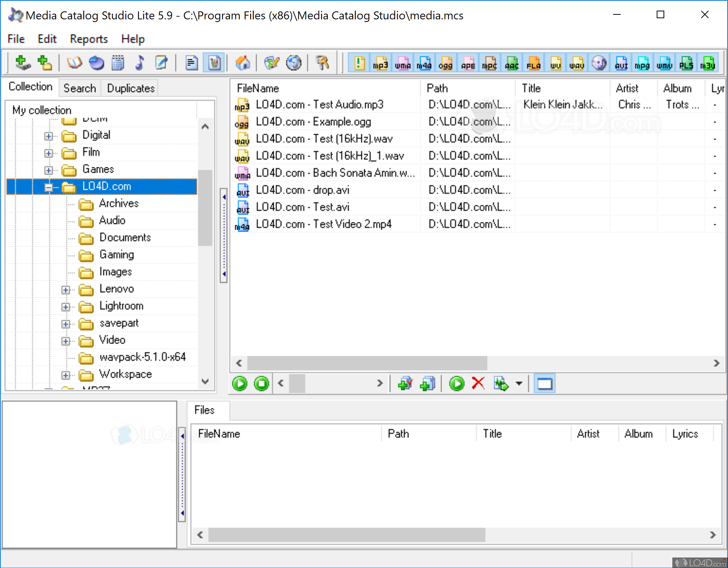Select the mp3 file type filter icon

[381, 63]
